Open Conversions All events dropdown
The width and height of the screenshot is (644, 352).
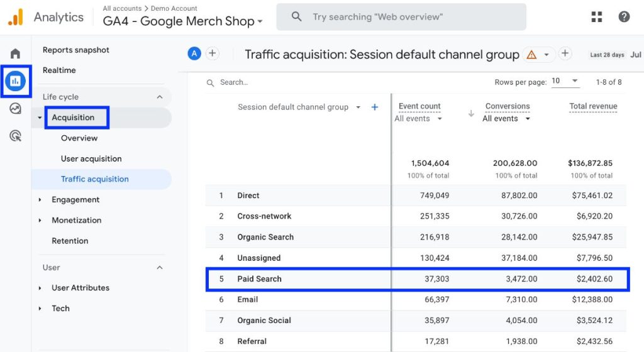tap(506, 119)
